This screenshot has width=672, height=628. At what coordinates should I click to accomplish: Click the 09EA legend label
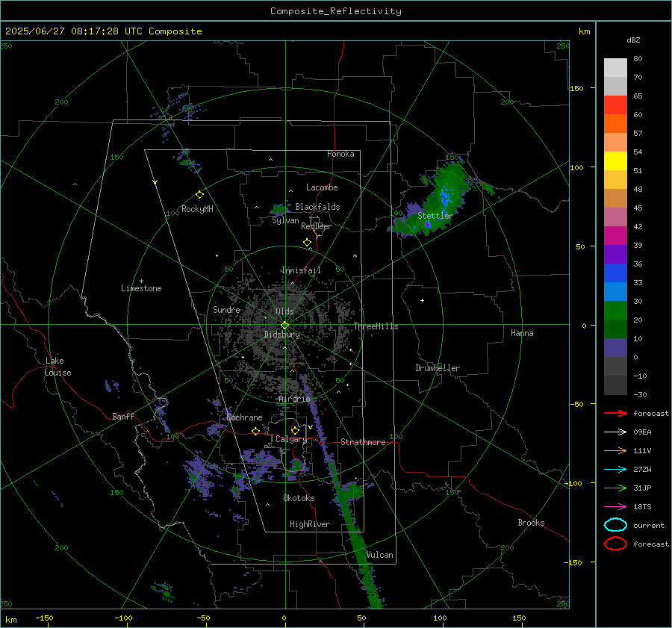click(642, 432)
